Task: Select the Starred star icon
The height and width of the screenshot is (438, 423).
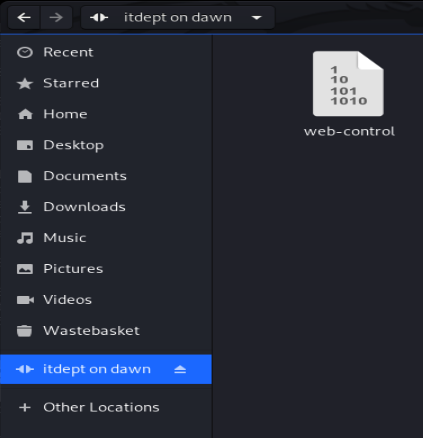Action: [x=25, y=83]
